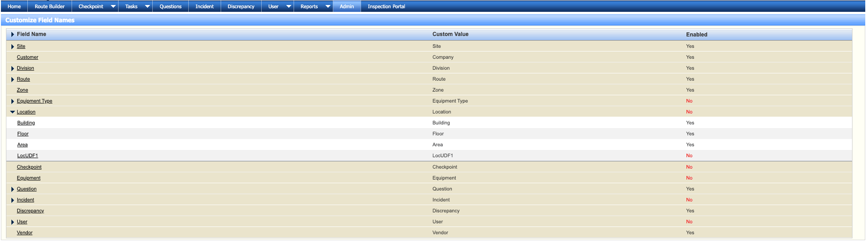868x242 pixels.
Task: Toggle the Field Name header triangle
Action: [13, 34]
